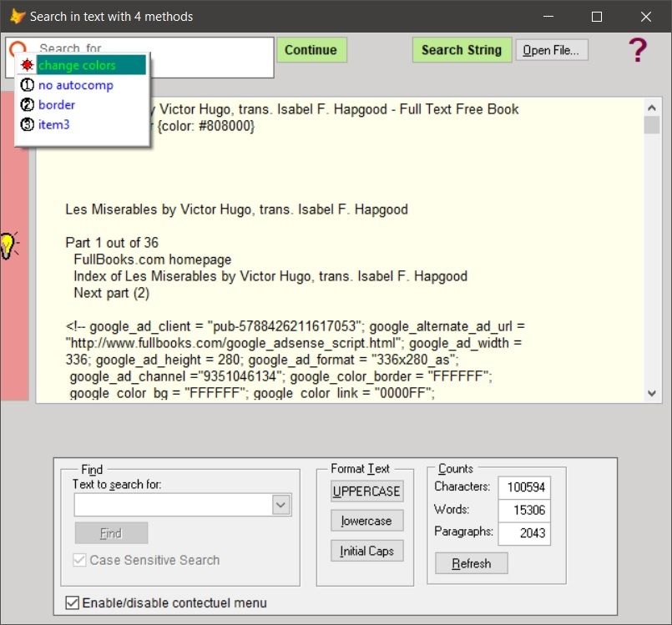Click the Search String button
Viewport: 672px width, 625px height.
[x=462, y=49]
